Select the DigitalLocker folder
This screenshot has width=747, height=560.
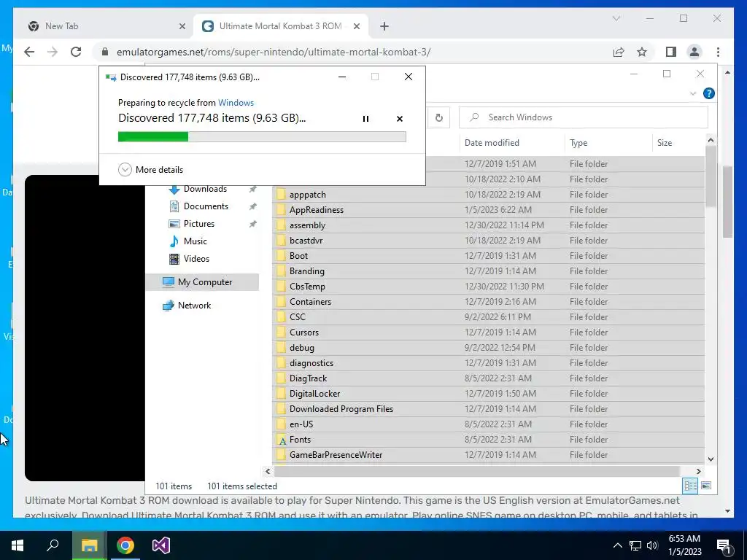tap(488, 393)
